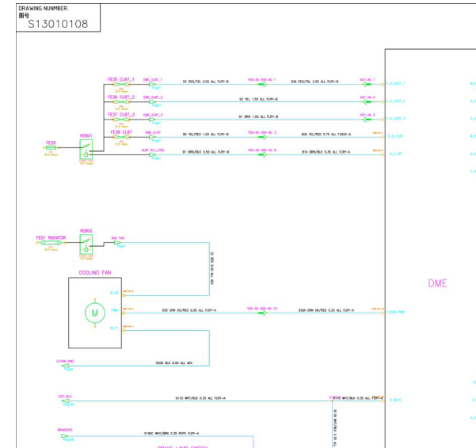This screenshot has height=448, width=476.
Task: Click wire label 93A RED/YEL 2.50 ALL FLRY-B
Action: 314,82
